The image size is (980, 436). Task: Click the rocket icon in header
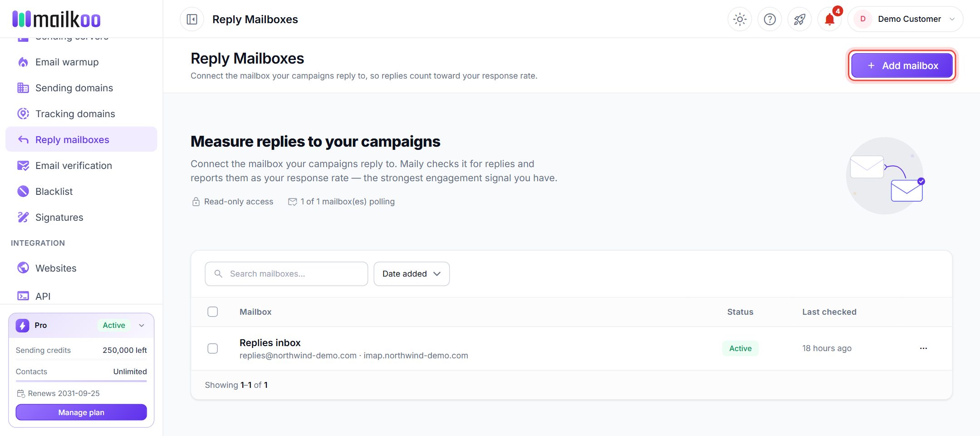point(799,20)
